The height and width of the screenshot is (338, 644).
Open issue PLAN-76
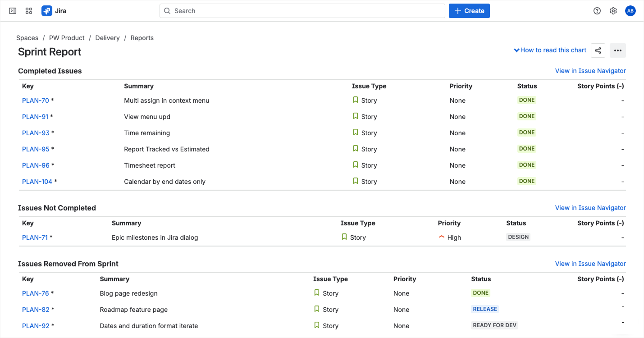pos(36,293)
